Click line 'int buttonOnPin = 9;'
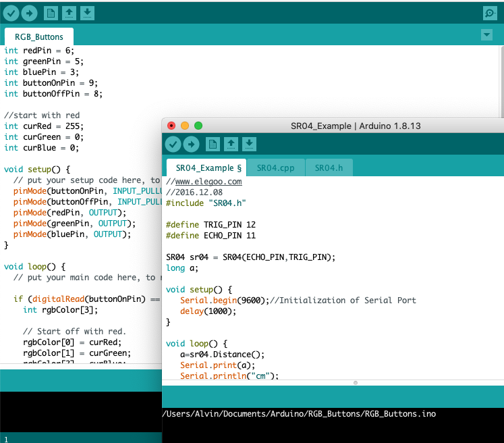Image resolution: width=504 pixels, height=443 pixels. coord(51,82)
